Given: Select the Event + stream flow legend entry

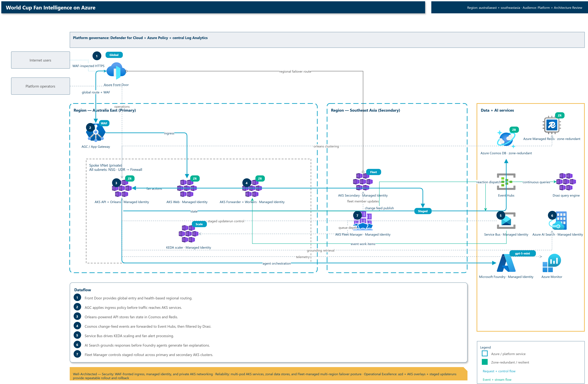Looking at the screenshot, I should pyautogui.click(x=497, y=380).
